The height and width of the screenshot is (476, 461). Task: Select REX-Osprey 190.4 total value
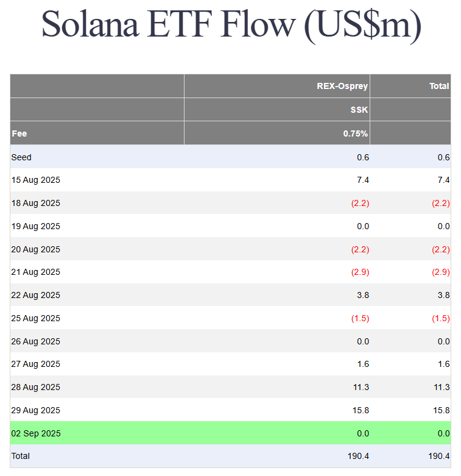[x=357, y=456]
